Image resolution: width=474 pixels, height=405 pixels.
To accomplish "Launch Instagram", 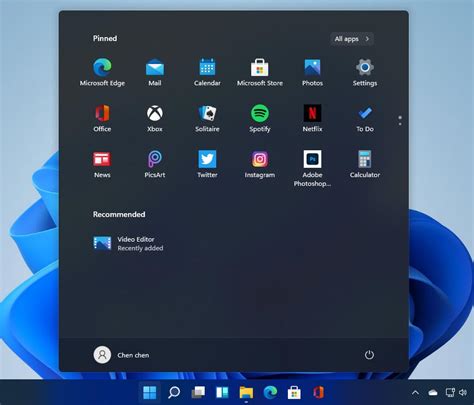I will [260, 164].
